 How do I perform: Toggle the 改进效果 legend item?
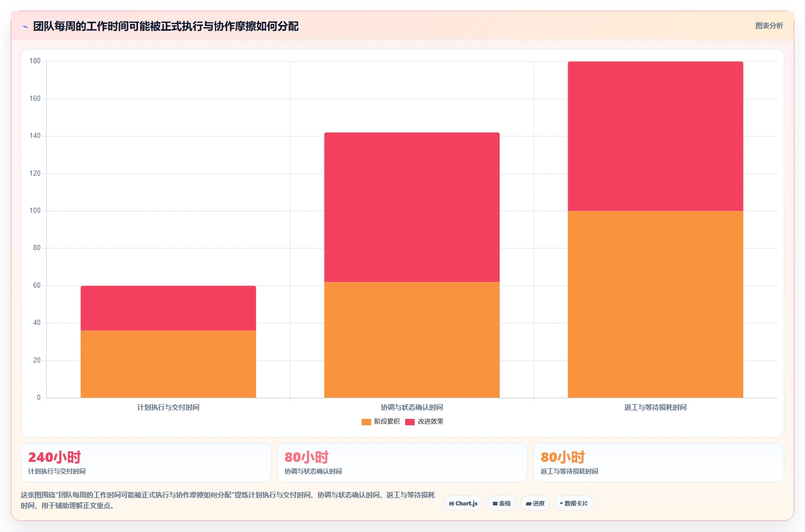424,422
